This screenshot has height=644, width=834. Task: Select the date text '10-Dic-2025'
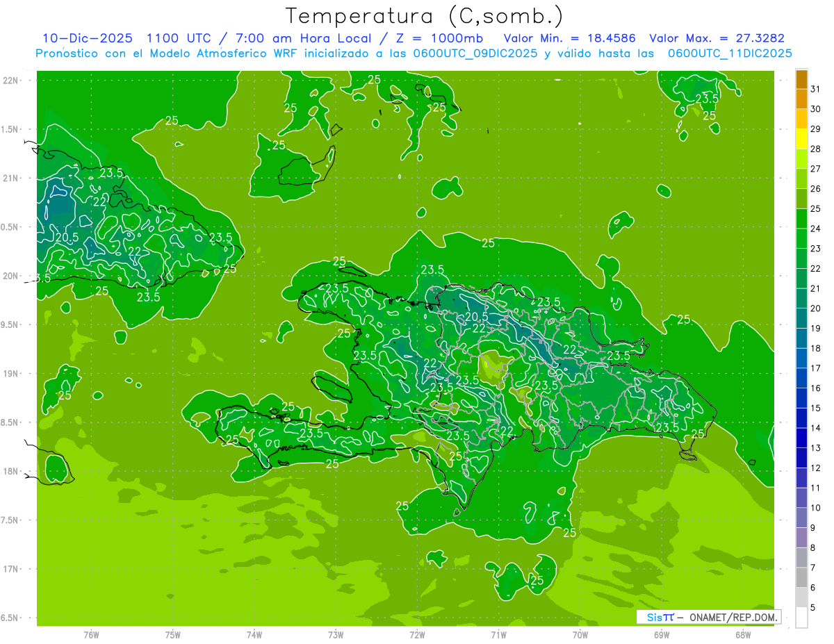pyautogui.click(x=88, y=38)
